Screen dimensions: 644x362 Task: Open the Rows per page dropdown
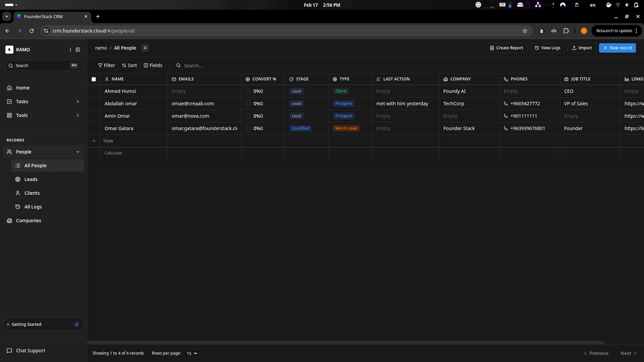point(191,353)
